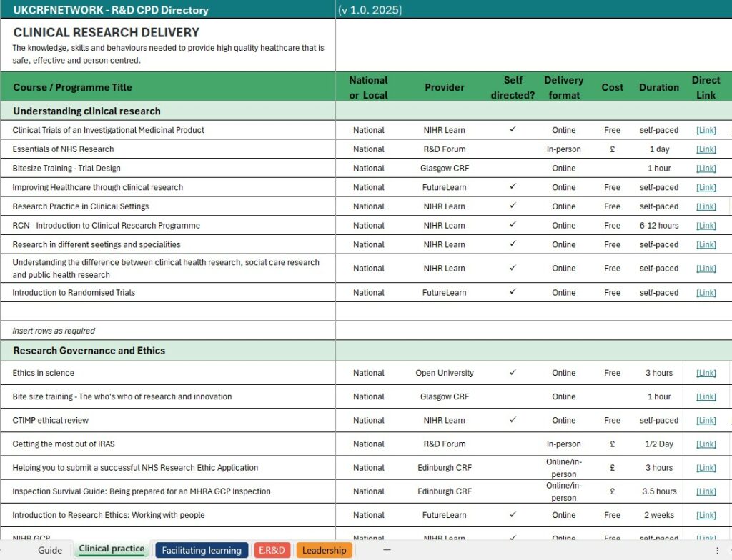Screen dimensions: 732x560
Task: Select the 'Edinburgh CRF' provider for Inspection Survival Guide
Action: click(x=445, y=492)
